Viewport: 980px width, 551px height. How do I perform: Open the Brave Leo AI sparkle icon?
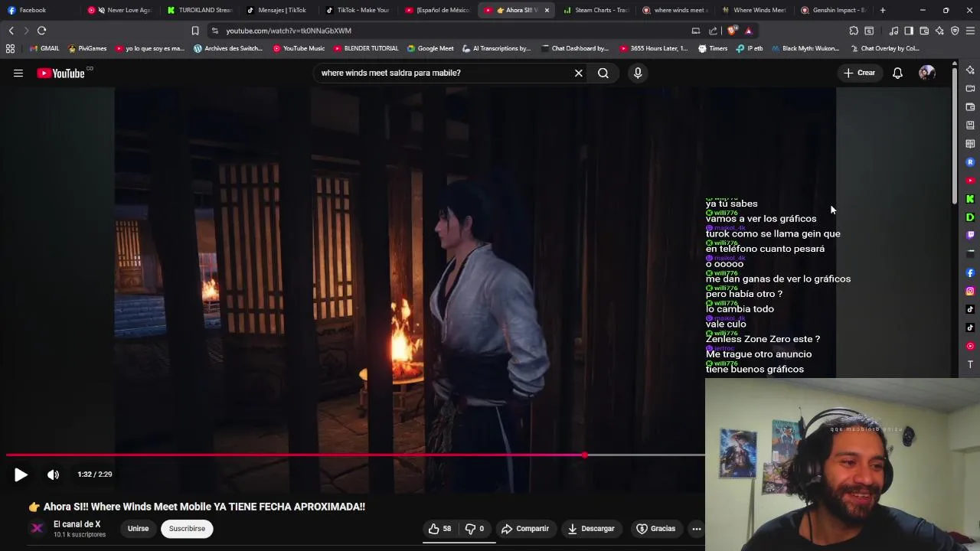tap(939, 31)
